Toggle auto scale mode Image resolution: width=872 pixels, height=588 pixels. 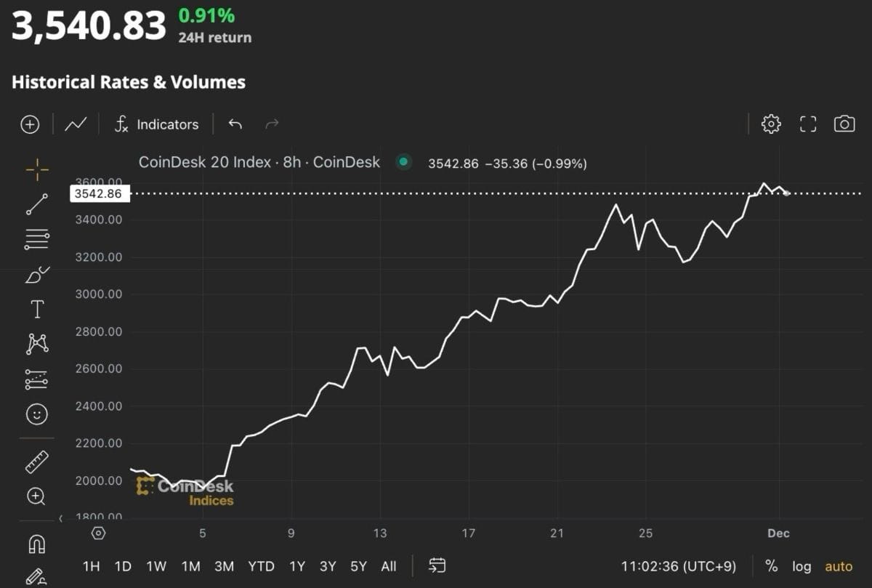pos(839,566)
